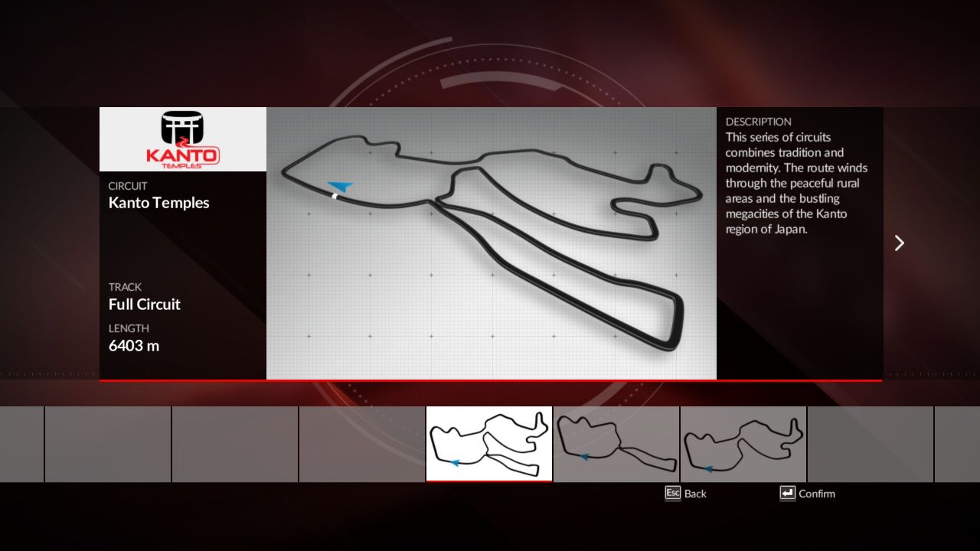
Task: Advance to next circuit with right chevron
Action: 900,243
